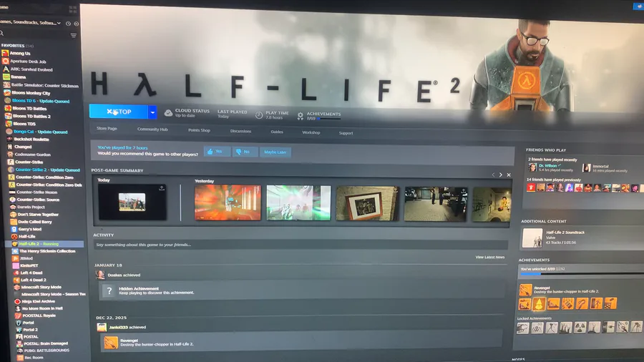Select Don't Starve Together in library
644x362 pixels.
[x=38, y=214]
